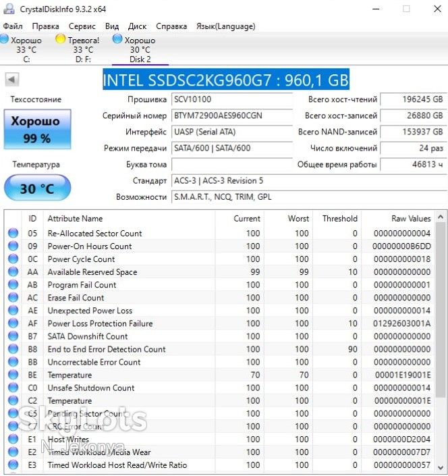The height and width of the screenshot is (476, 448).
Task: Click status orb of Timed Workload Host Read/Write Ratio
Action: [13, 465]
